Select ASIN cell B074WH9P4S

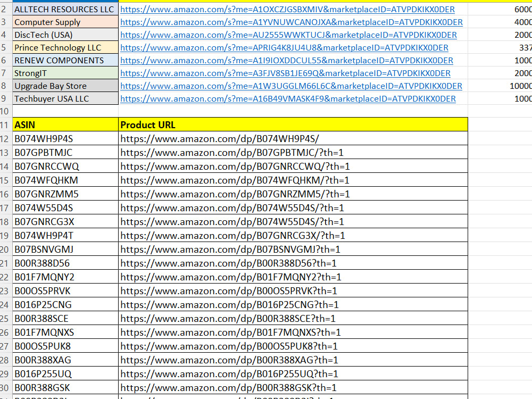tap(65, 139)
